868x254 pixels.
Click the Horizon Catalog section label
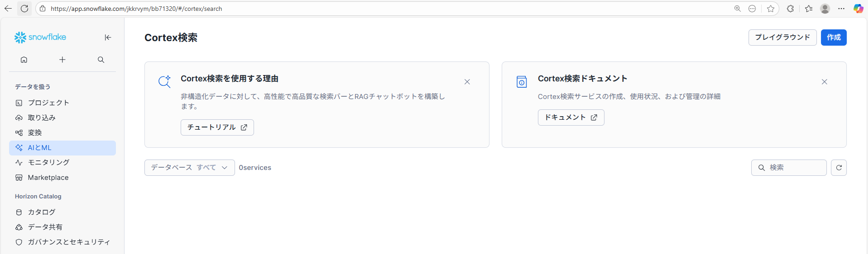point(38,197)
